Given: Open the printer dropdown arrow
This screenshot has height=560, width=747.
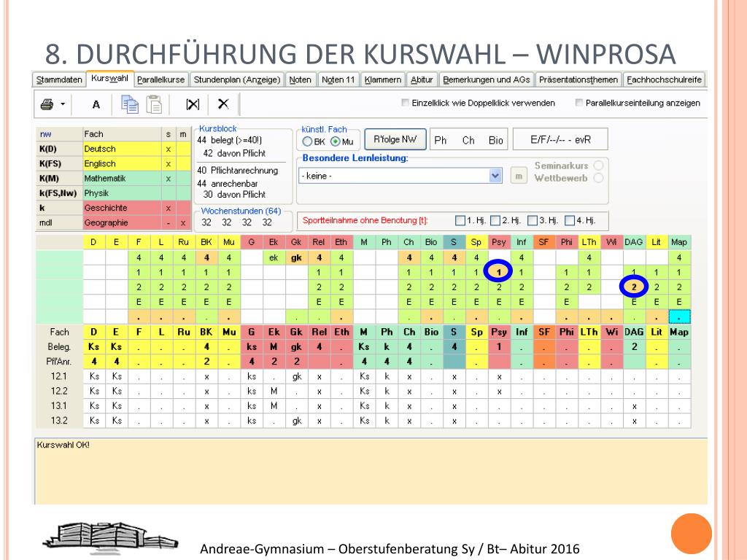Looking at the screenshot, I should [x=63, y=104].
